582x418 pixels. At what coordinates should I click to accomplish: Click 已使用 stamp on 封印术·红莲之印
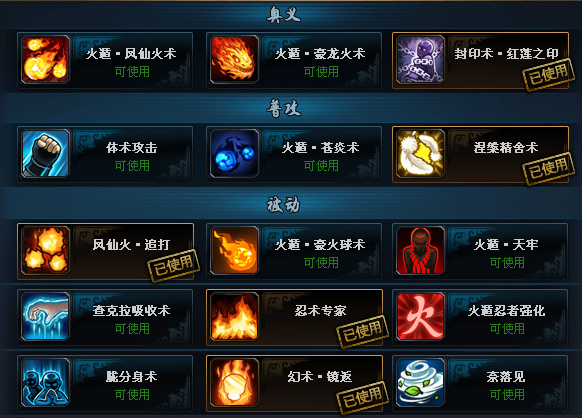(549, 74)
